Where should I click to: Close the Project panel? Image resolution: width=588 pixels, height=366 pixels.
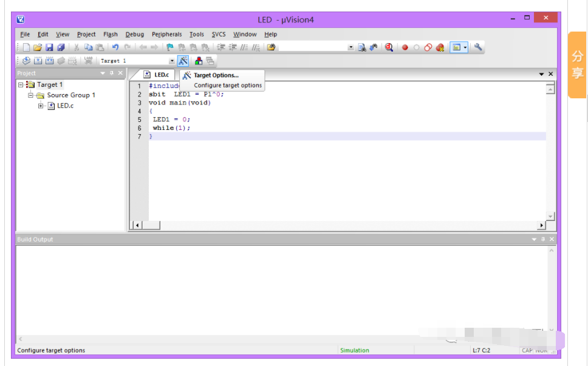click(120, 73)
